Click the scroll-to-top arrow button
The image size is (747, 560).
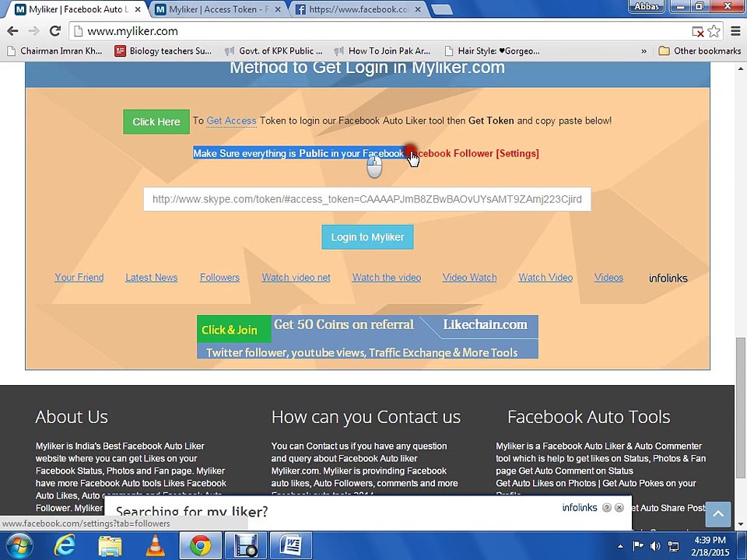point(718,514)
